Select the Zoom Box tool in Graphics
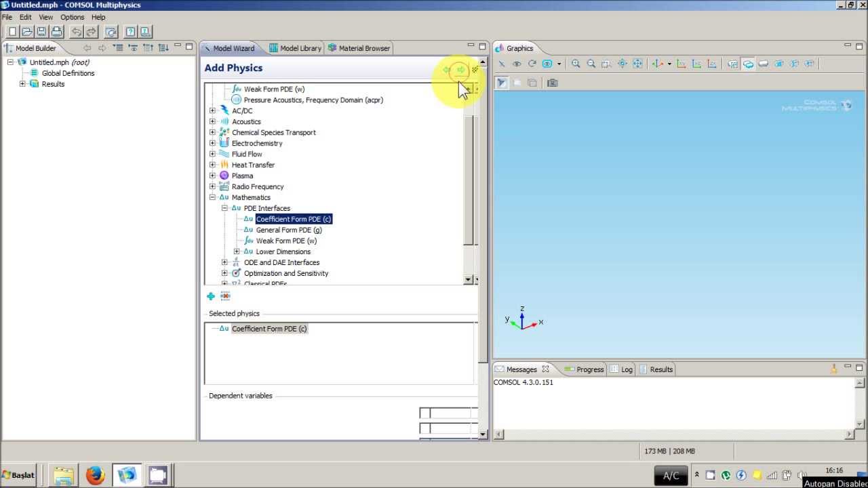The height and width of the screenshot is (488, 868). click(x=606, y=64)
